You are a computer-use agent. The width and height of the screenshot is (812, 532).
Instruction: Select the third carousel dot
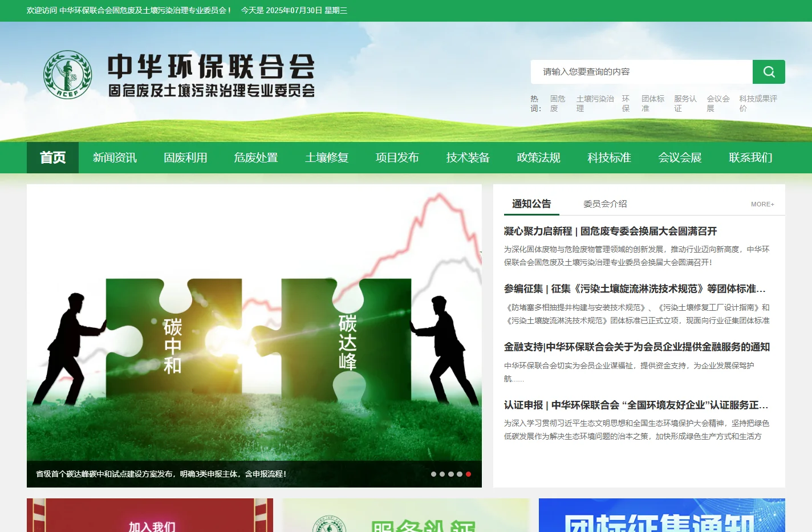click(x=451, y=474)
